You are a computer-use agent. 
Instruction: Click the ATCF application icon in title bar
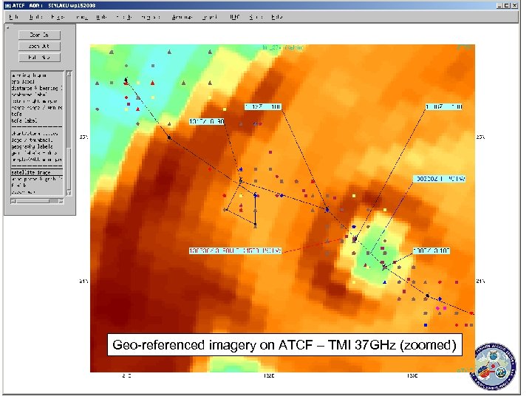click(8, 5)
